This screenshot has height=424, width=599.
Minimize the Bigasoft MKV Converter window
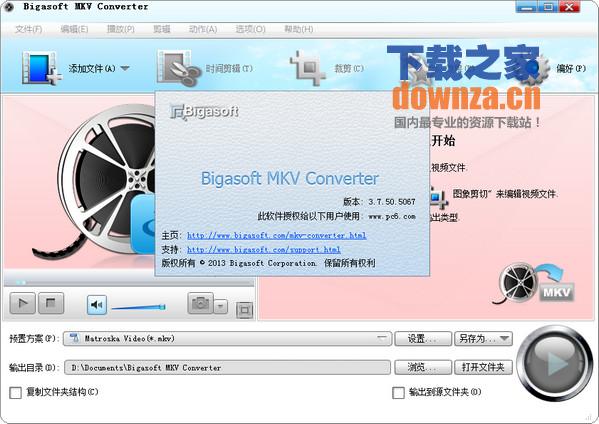coord(526,6)
